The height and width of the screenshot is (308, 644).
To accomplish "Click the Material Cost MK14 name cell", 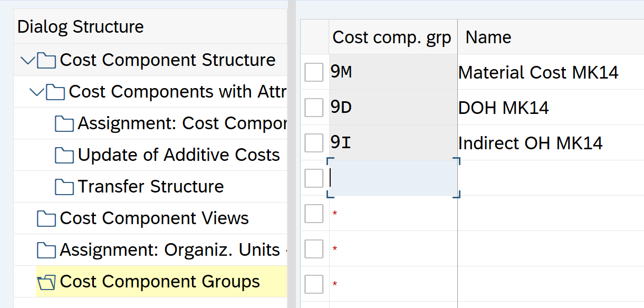I will pyautogui.click(x=538, y=72).
